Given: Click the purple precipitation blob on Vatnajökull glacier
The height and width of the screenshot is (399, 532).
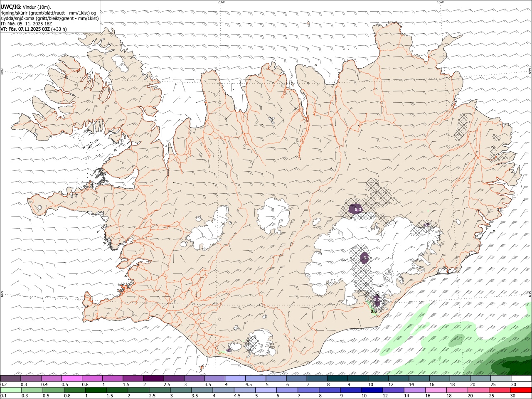Looking at the screenshot, I should [365, 258].
